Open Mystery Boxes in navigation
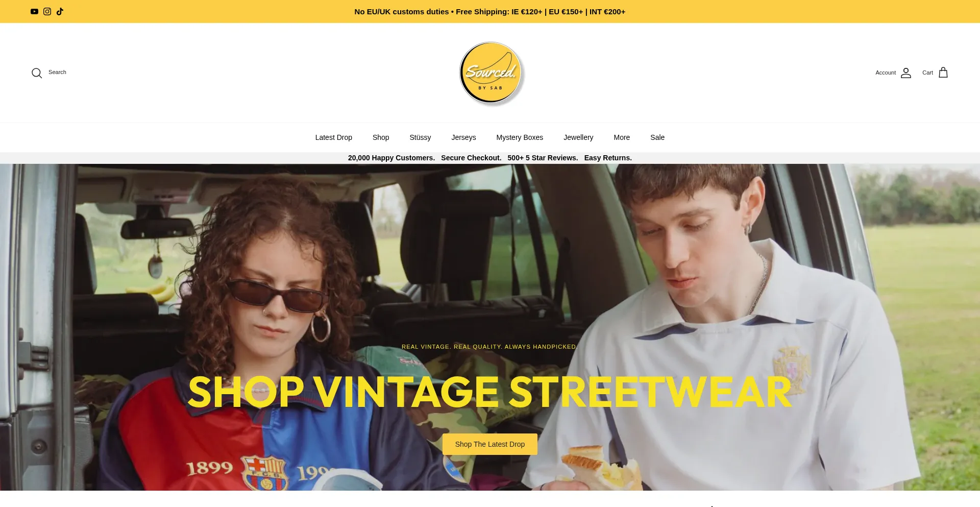980x507 pixels. [520, 137]
